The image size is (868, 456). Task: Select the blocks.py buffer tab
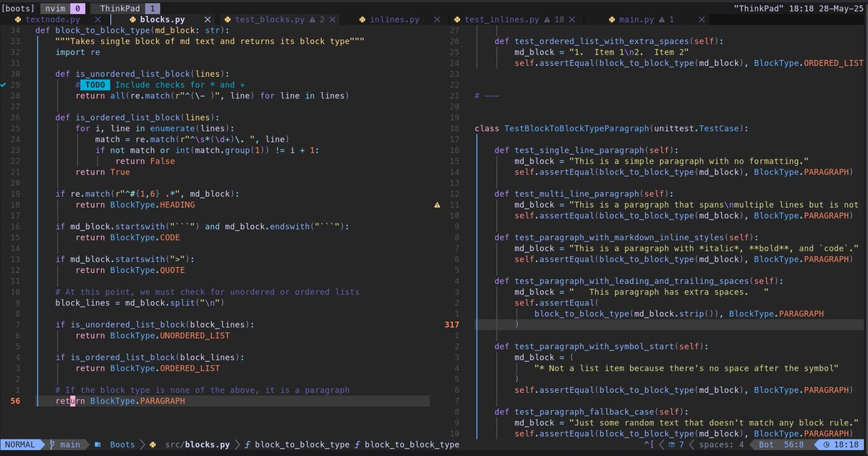(x=162, y=20)
